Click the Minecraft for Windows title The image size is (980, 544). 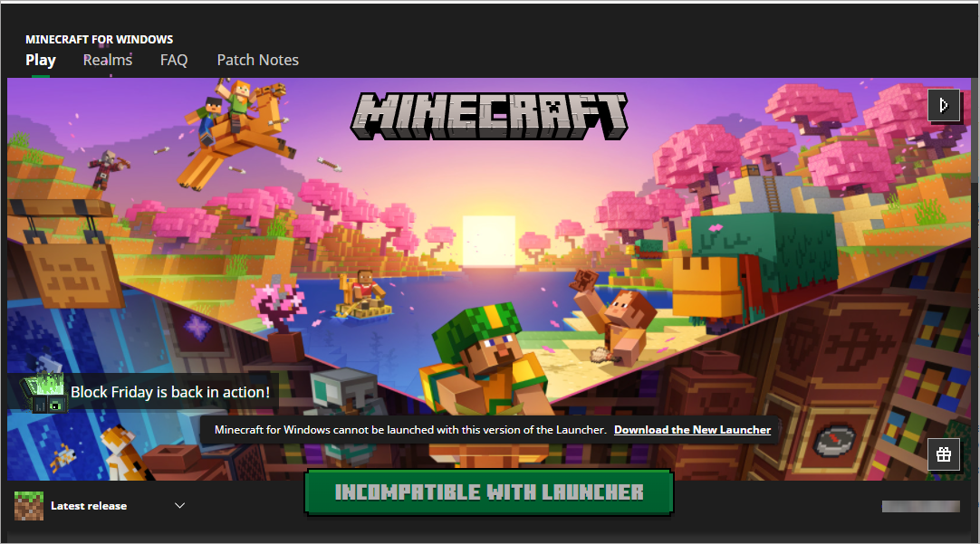pos(100,39)
